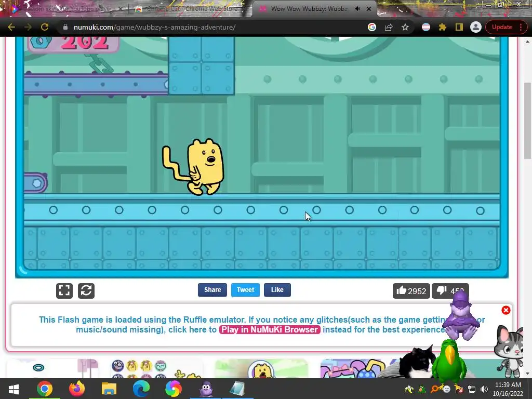Open the purple gorilla app in taskbar
This screenshot has width=532, height=399.
click(206, 389)
